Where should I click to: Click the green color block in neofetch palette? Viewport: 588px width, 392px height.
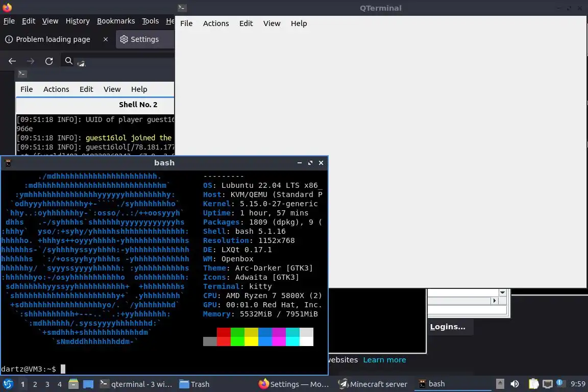(237, 336)
